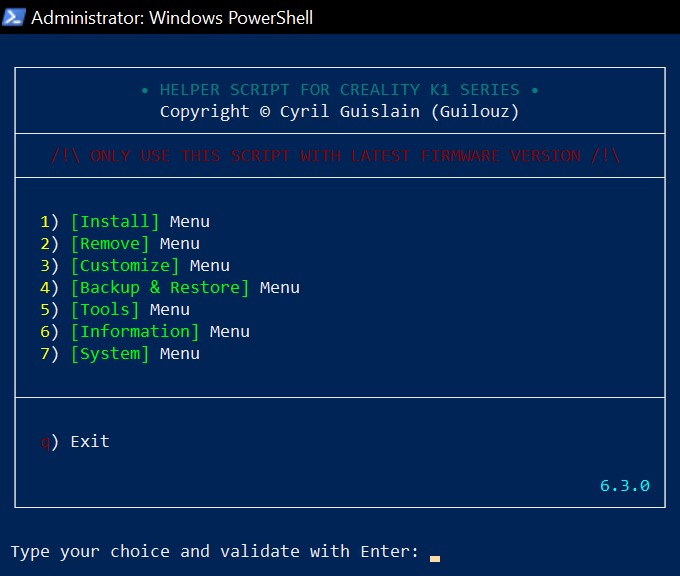Click the Cyril Guislain copyright line
Image resolution: width=680 pixels, height=576 pixels.
[x=340, y=112]
